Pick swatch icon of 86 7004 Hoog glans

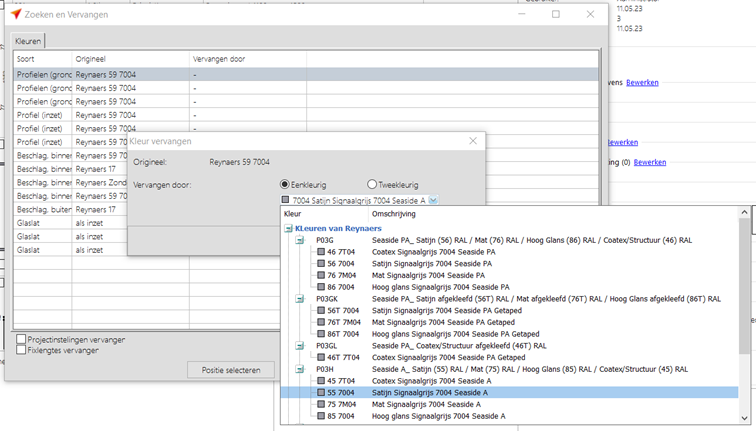[321, 287]
